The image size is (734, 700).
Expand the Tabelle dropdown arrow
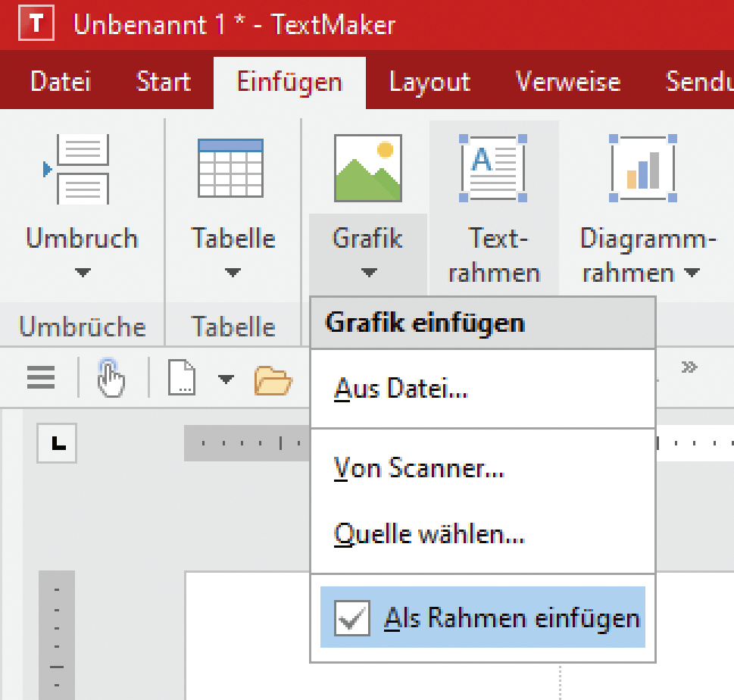coord(233,273)
